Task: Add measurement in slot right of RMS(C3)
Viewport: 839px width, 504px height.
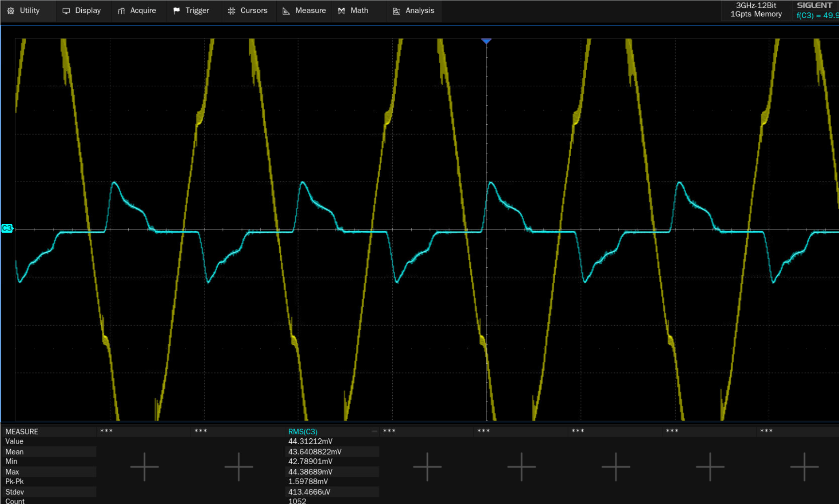Action: (427, 467)
